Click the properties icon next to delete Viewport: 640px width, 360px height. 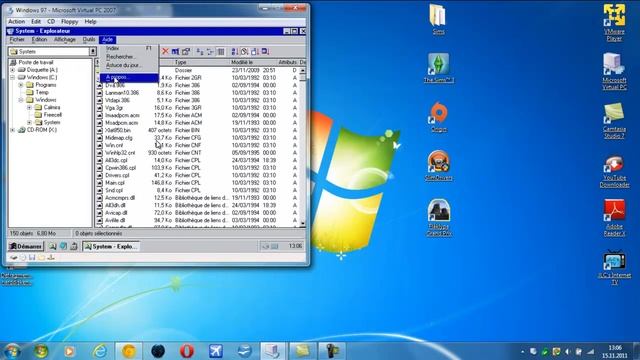coord(186,51)
